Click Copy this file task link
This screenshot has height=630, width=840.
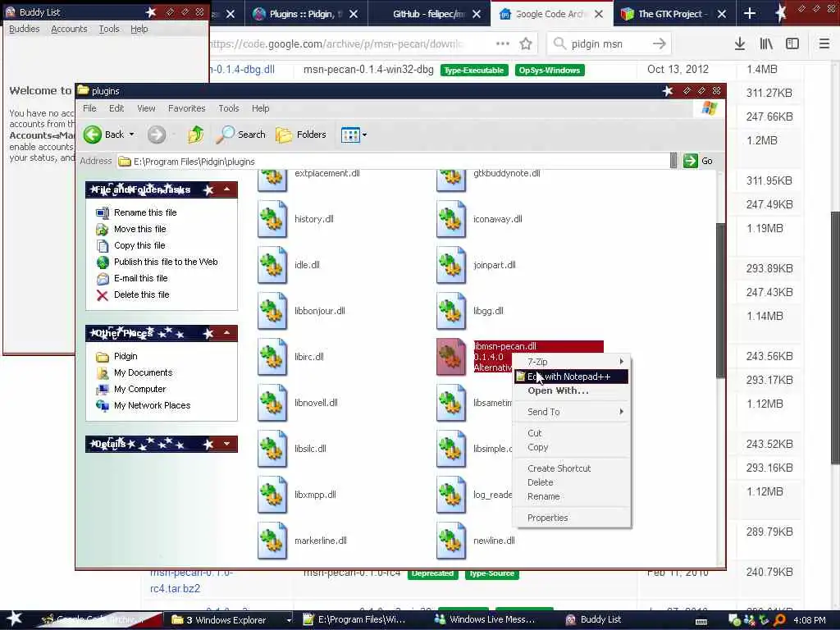click(139, 245)
